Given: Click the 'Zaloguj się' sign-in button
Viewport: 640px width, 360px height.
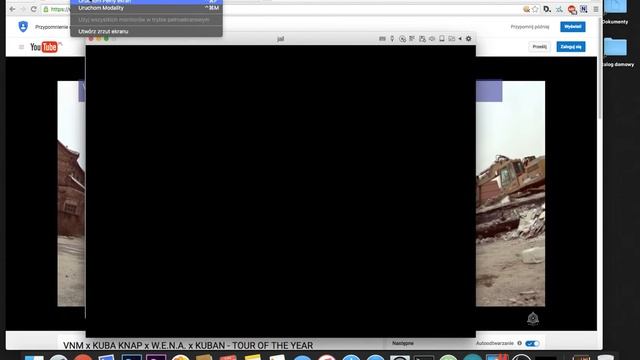Looking at the screenshot, I should 571,47.
